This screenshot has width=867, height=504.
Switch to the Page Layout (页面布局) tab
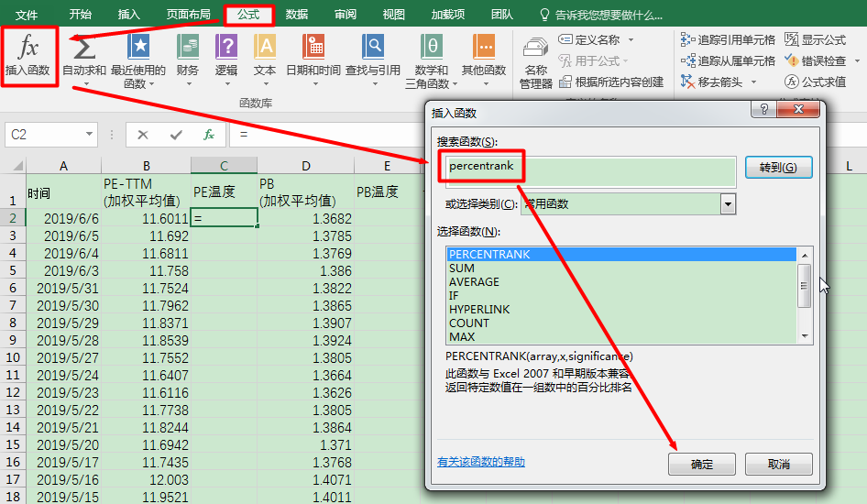[189, 15]
